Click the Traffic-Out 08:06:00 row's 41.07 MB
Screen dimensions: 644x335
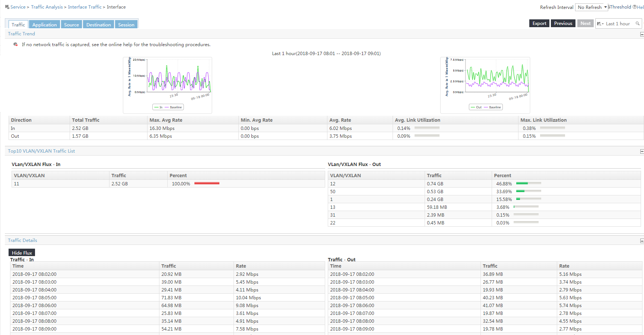pos(493,305)
